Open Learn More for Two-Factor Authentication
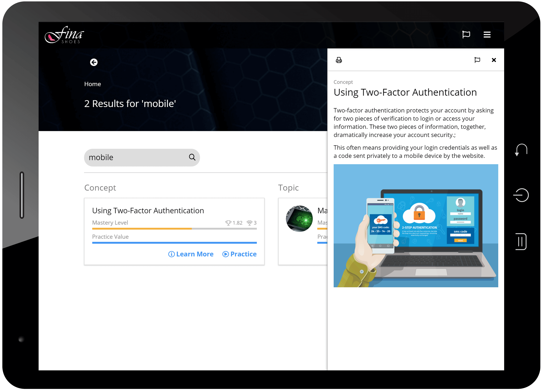This screenshot has height=392, width=543. [x=191, y=254]
